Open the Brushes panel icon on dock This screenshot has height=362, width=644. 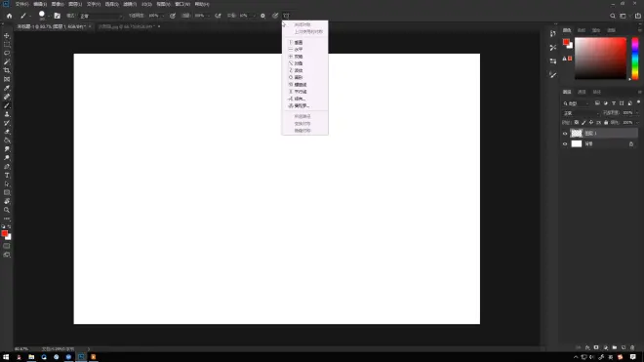pyautogui.click(x=553, y=75)
